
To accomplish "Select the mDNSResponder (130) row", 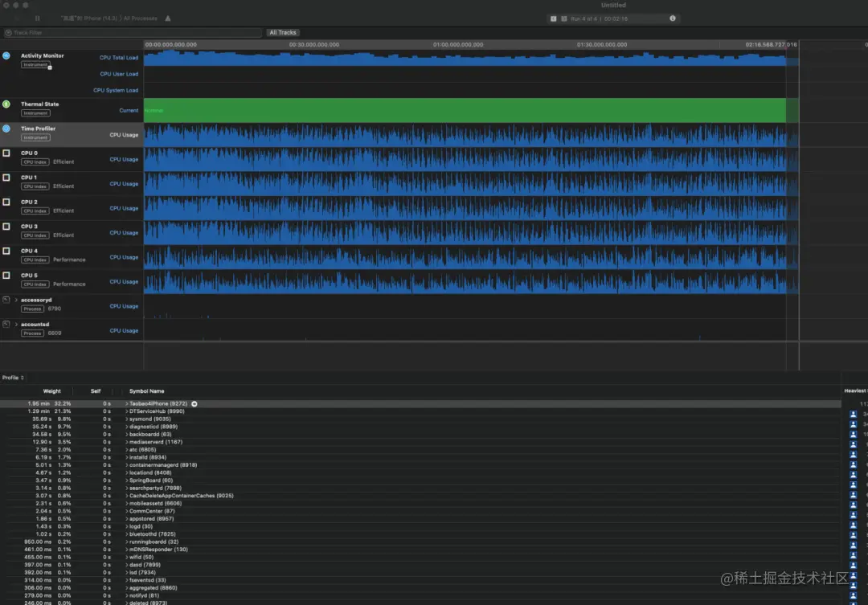I will [x=420, y=550].
